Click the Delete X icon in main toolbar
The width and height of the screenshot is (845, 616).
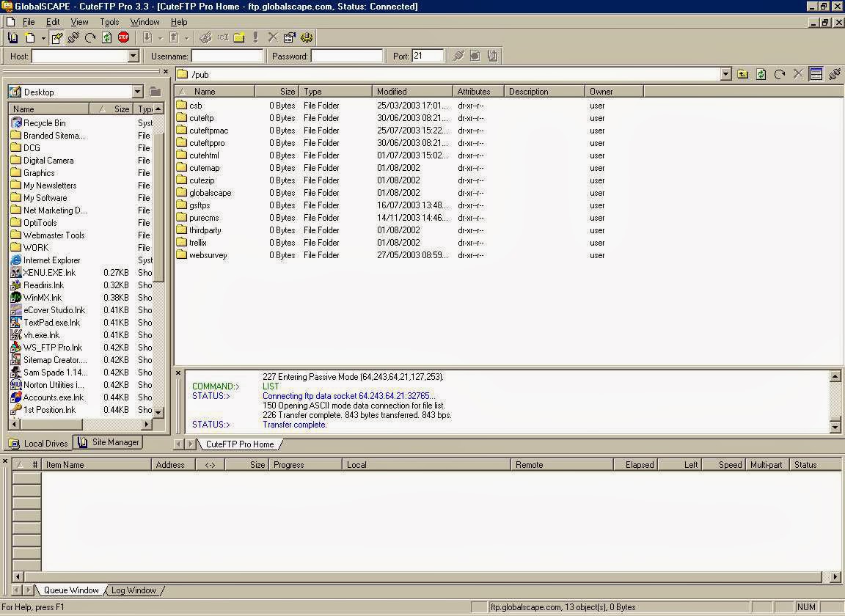pyautogui.click(x=273, y=37)
